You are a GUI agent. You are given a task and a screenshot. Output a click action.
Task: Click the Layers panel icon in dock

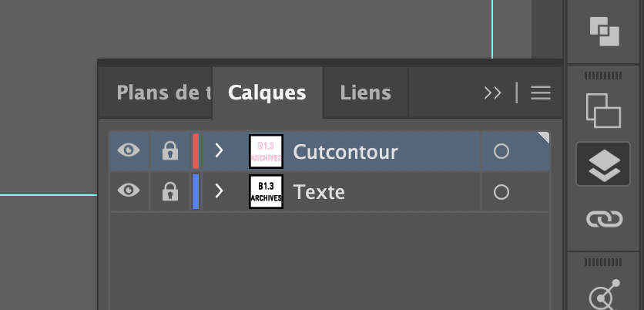[605, 163]
